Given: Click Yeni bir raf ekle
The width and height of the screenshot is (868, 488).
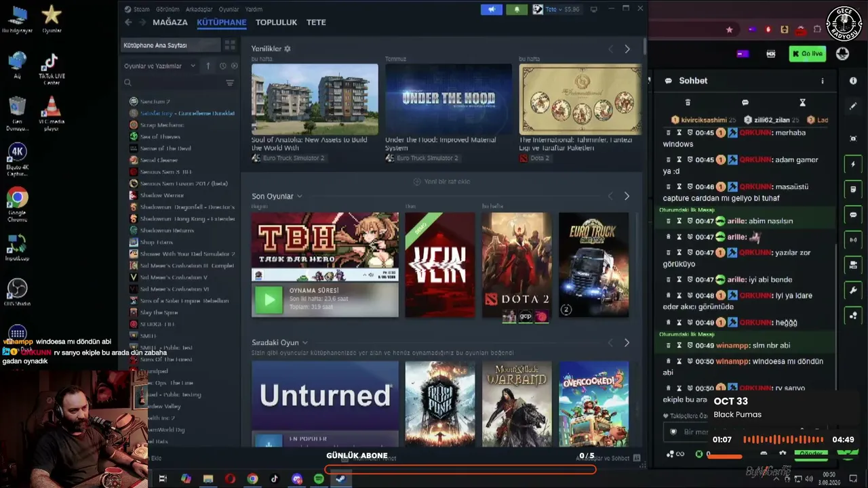Looking at the screenshot, I should point(442,182).
